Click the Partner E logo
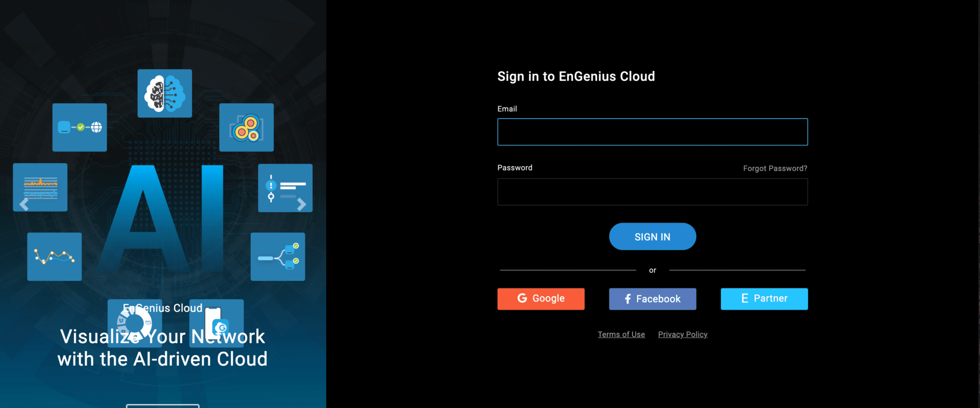 pyautogui.click(x=745, y=298)
